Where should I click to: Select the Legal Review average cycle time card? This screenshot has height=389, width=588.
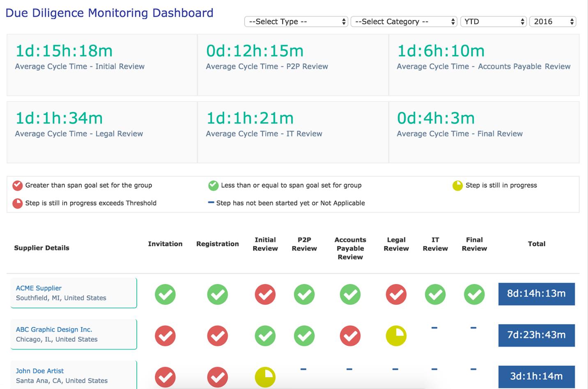pos(102,132)
